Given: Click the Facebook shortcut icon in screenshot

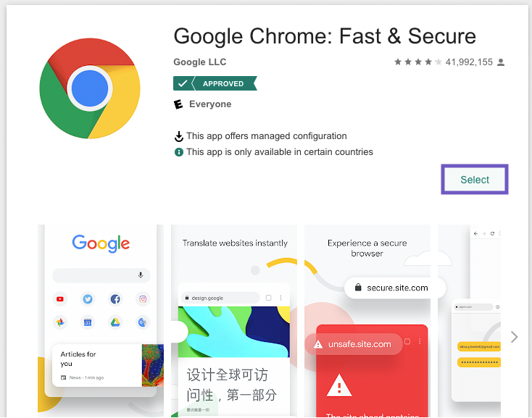Looking at the screenshot, I should coord(115,299).
